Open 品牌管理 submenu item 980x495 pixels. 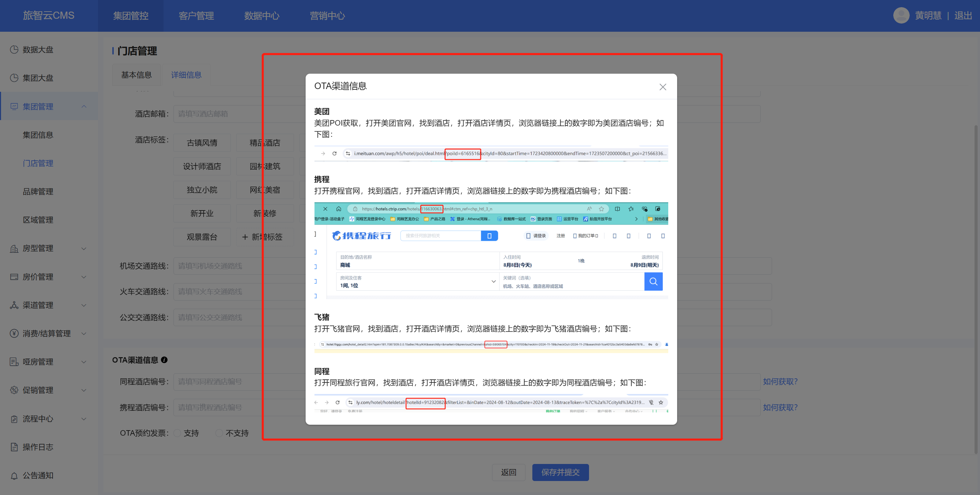[38, 192]
